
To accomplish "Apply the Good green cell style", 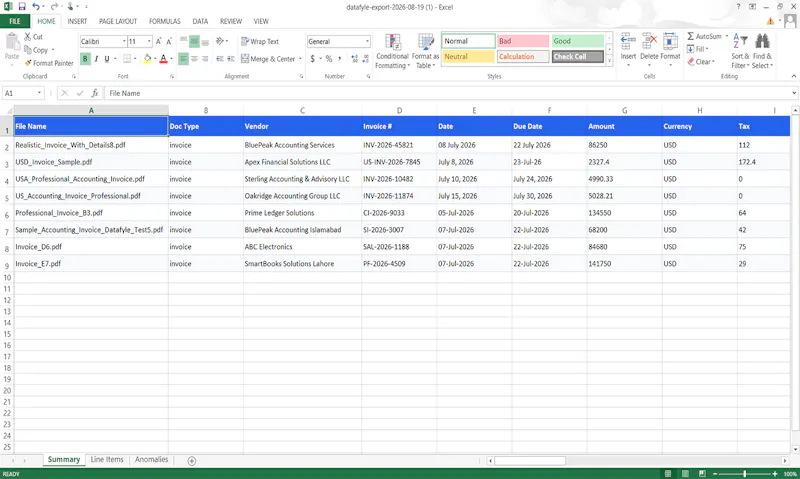I will [x=578, y=41].
